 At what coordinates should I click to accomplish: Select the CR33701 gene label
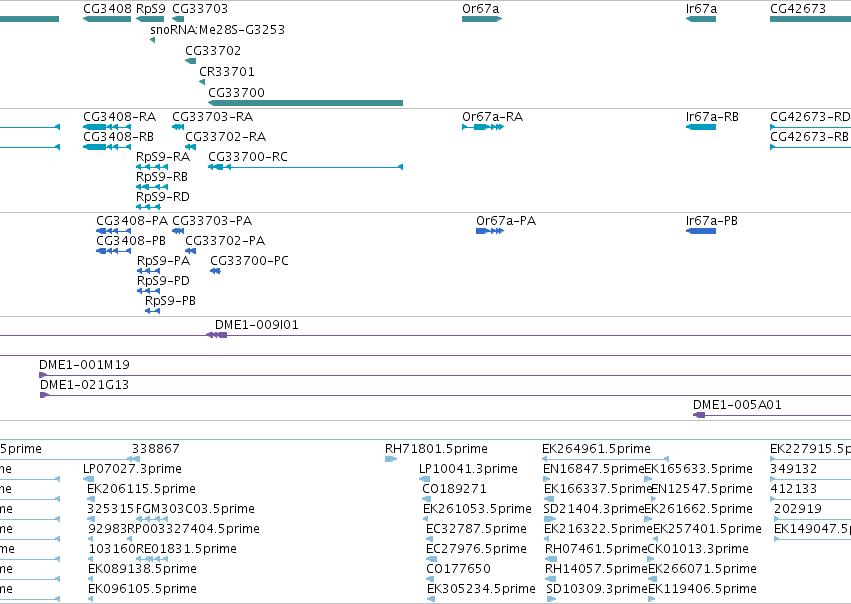[227, 72]
